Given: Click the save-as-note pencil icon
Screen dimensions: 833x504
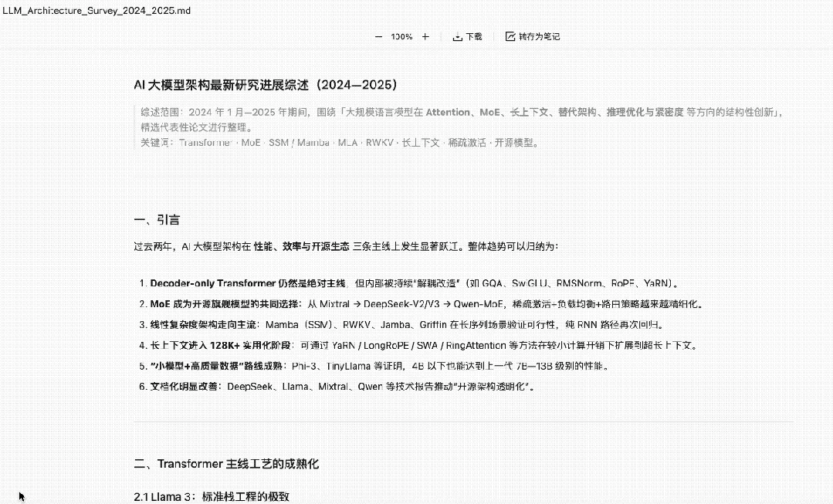Looking at the screenshot, I should [510, 36].
